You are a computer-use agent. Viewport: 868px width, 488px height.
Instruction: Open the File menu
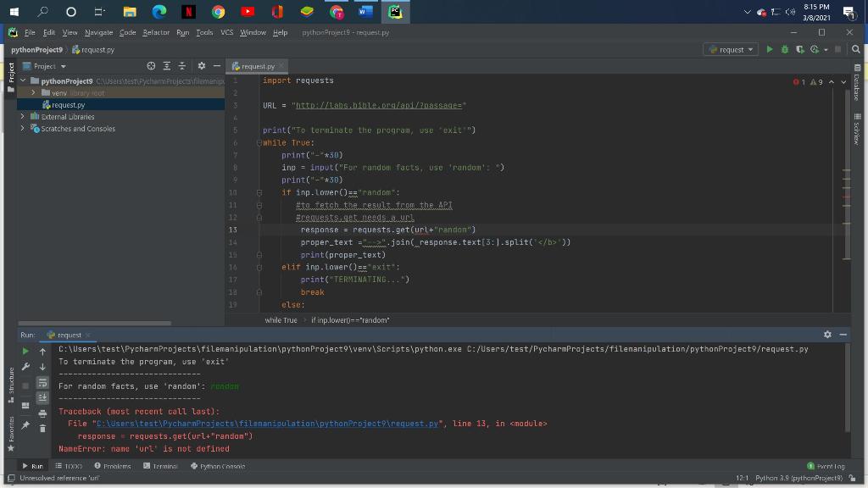pyautogui.click(x=30, y=33)
